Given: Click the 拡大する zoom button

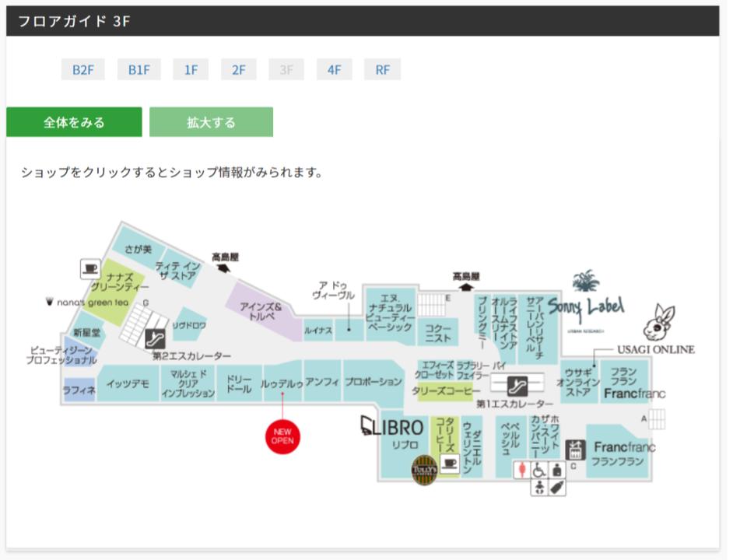Looking at the screenshot, I should 211,122.
